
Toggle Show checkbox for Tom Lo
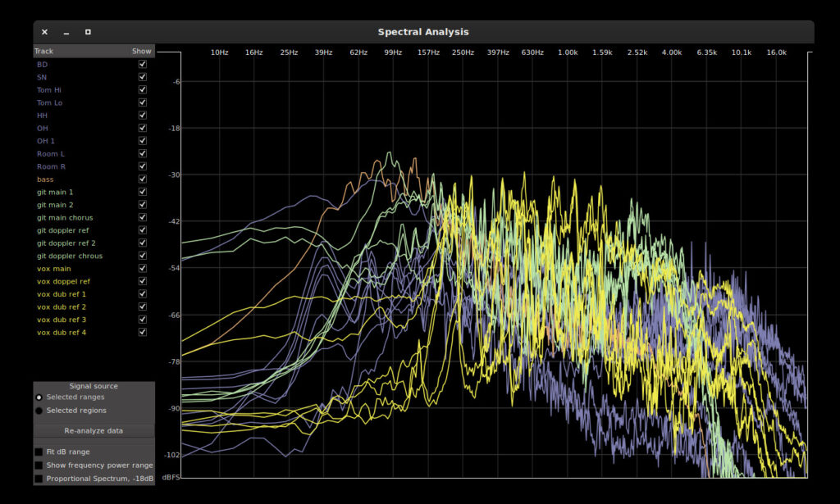coord(143,102)
